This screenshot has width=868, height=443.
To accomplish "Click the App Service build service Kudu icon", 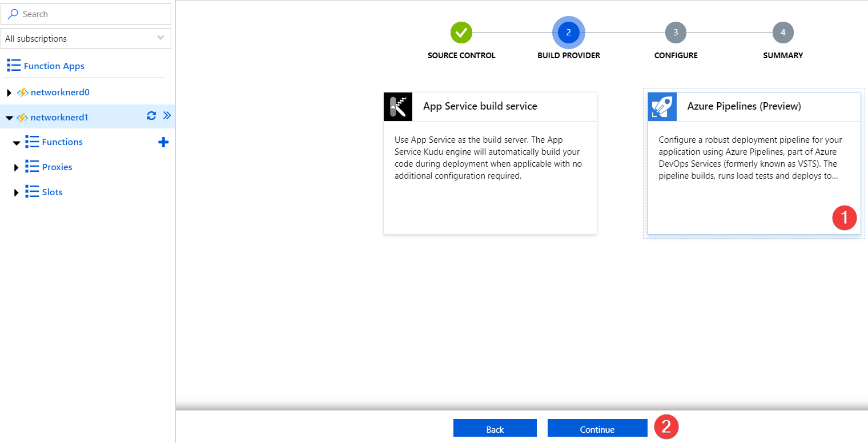I will pos(398,107).
